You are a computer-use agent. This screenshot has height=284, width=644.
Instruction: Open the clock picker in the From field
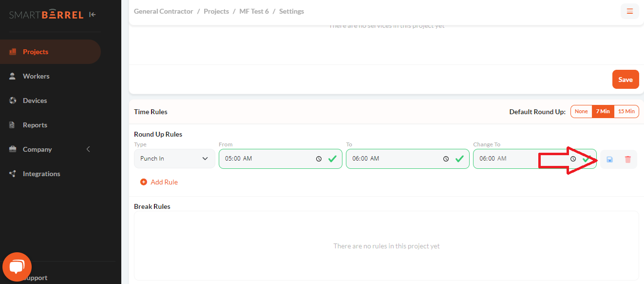click(x=319, y=159)
